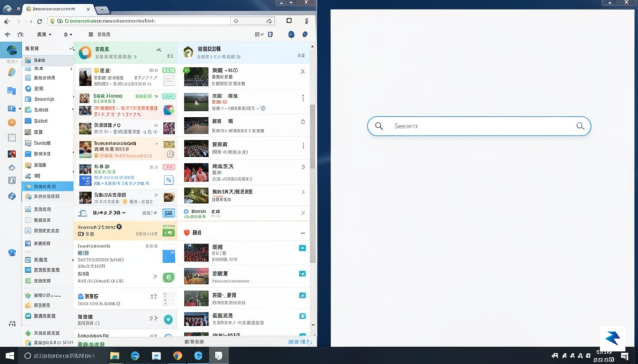Select the highlighted blue row in the folder list
638x364 pixels.
(x=47, y=187)
